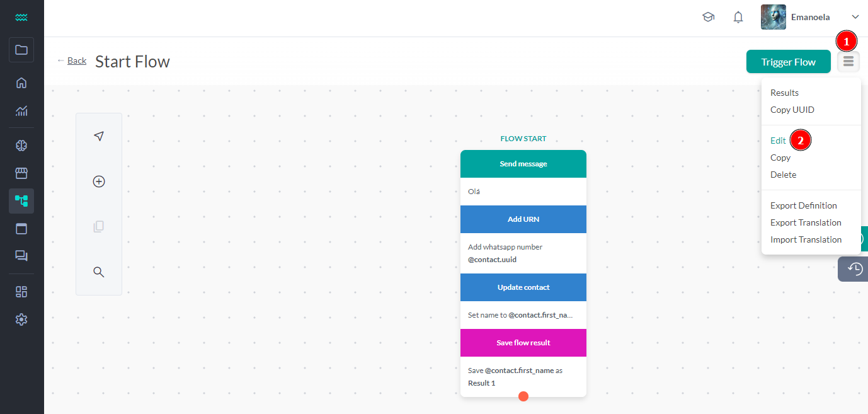Click the Send message node header

523,163
